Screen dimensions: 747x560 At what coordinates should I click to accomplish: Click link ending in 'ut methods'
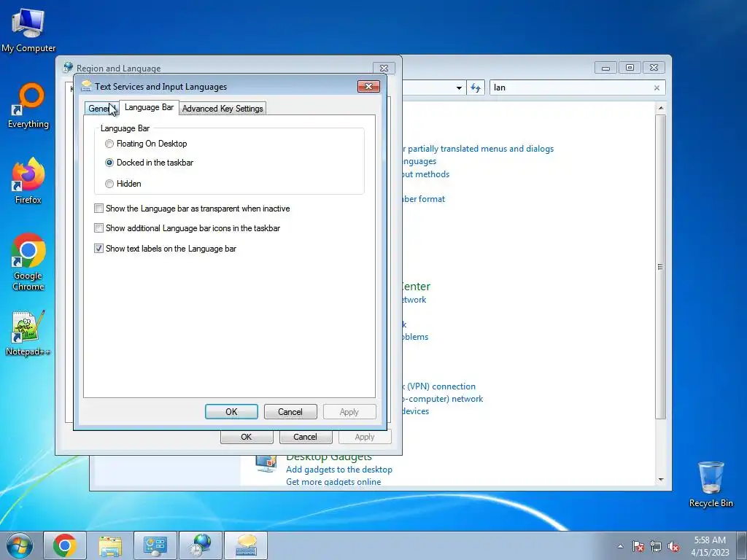point(426,174)
